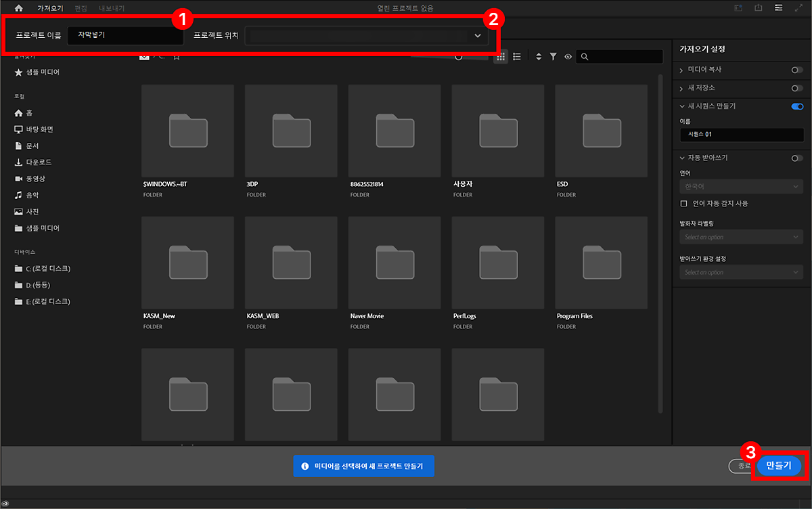
Task: Select 다운로드 in the left sidebar
Action: pyautogui.click(x=38, y=162)
